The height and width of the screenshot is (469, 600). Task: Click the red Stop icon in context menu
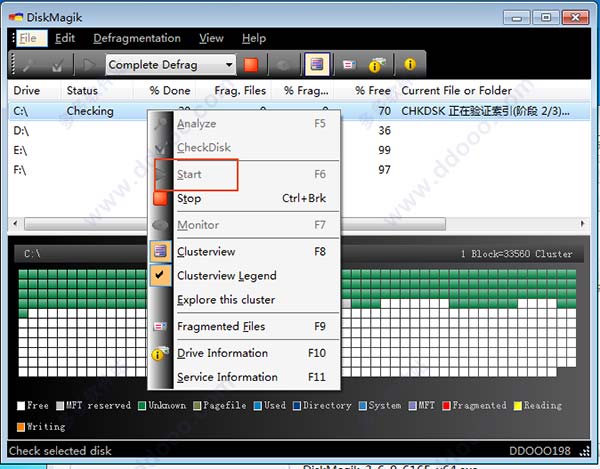160,199
